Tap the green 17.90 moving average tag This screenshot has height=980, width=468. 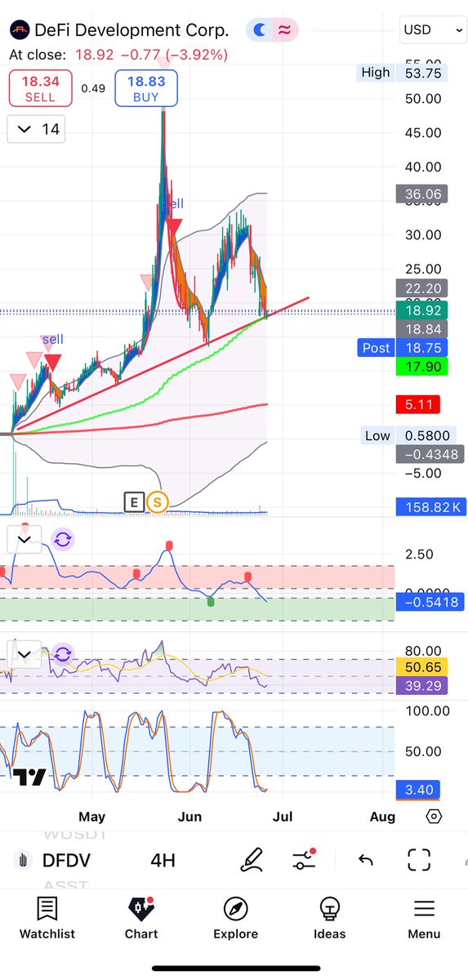click(421, 367)
